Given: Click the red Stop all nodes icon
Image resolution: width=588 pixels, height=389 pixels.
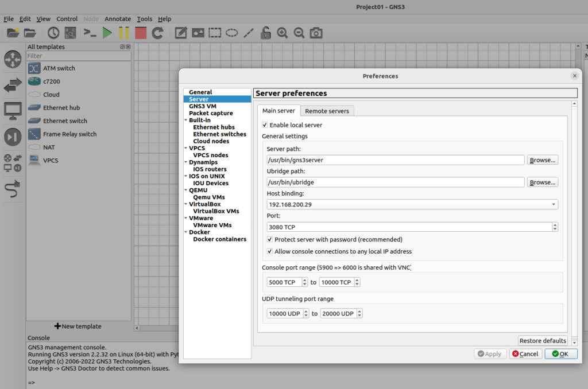Looking at the screenshot, I should coord(141,33).
